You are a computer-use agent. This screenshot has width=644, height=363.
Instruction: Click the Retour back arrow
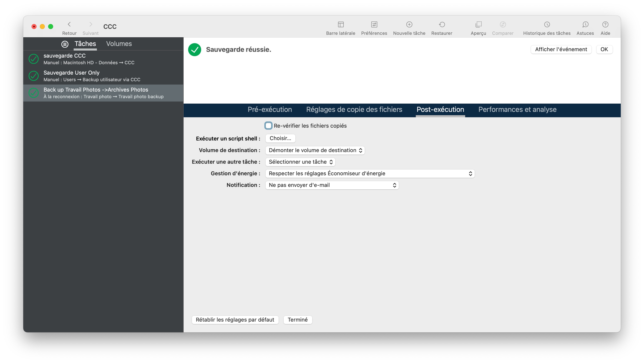69,24
